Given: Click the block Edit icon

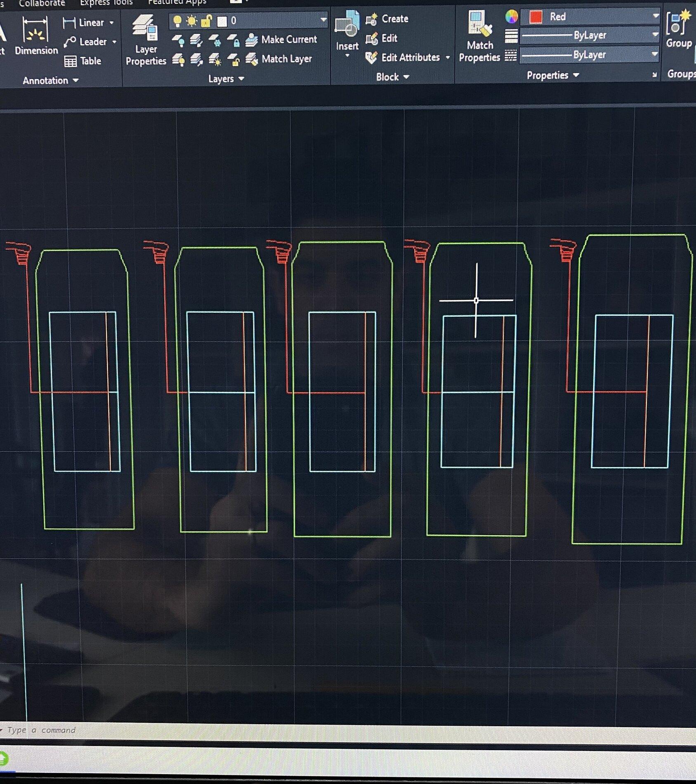Looking at the screenshot, I should 372,38.
